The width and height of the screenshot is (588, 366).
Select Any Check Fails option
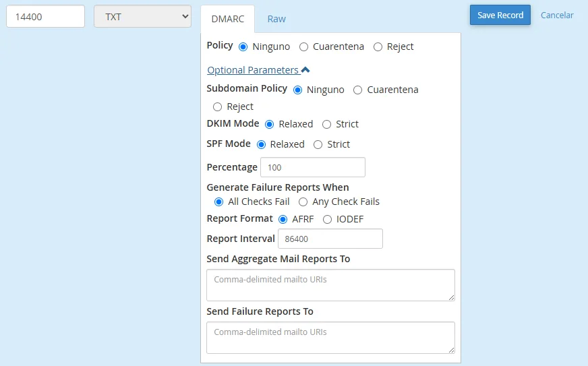(x=303, y=202)
